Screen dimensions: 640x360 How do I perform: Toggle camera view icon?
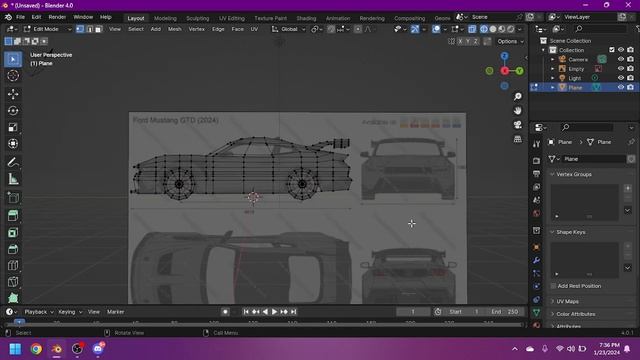click(x=518, y=125)
